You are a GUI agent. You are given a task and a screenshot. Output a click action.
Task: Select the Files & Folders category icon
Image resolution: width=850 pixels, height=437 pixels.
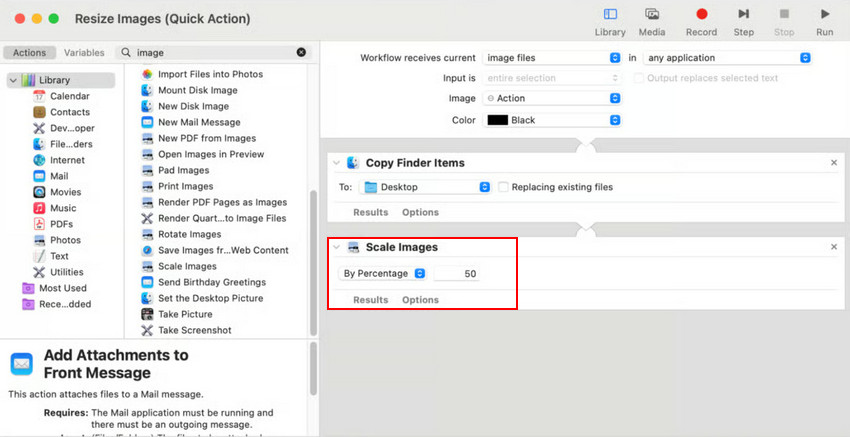click(x=39, y=144)
